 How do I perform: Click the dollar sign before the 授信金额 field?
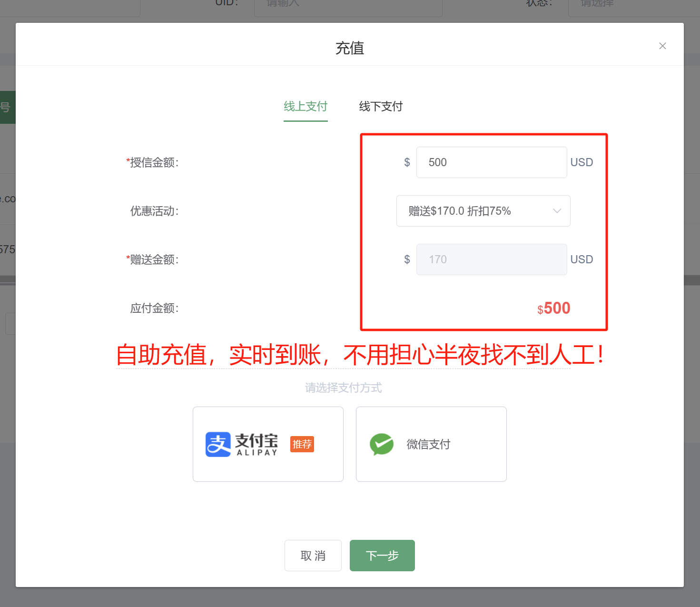407,162
